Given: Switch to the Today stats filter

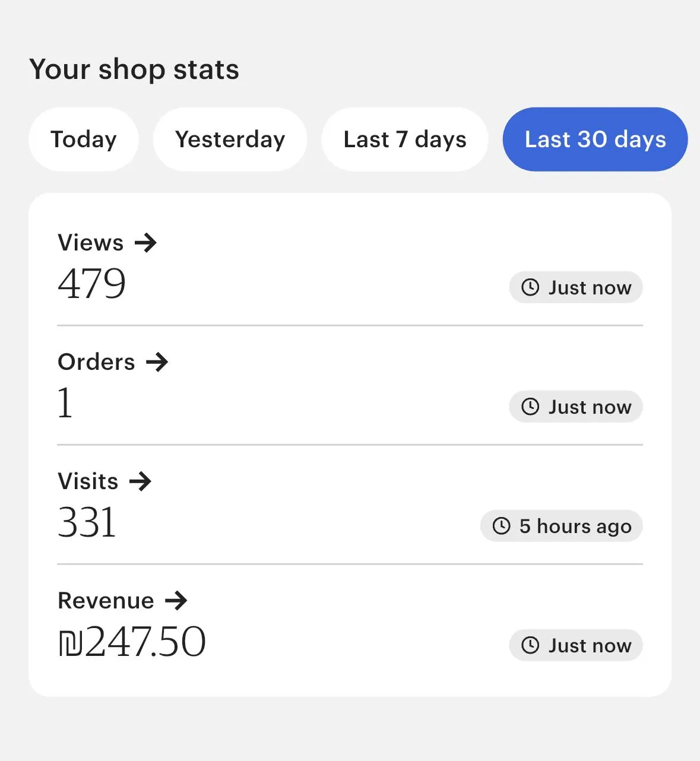Looking at the screenshot, I should pyautogui.click(x=84, y=139).
